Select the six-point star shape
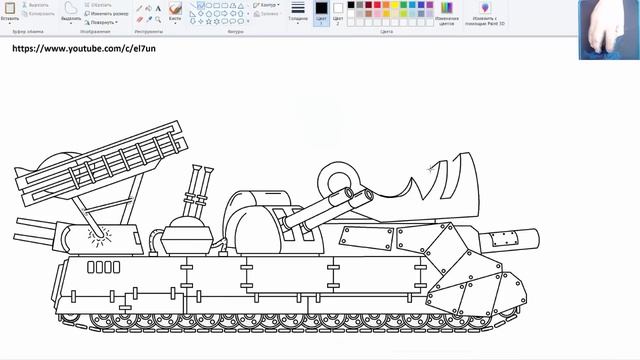The image size is (640, 360). click(216, 21)
